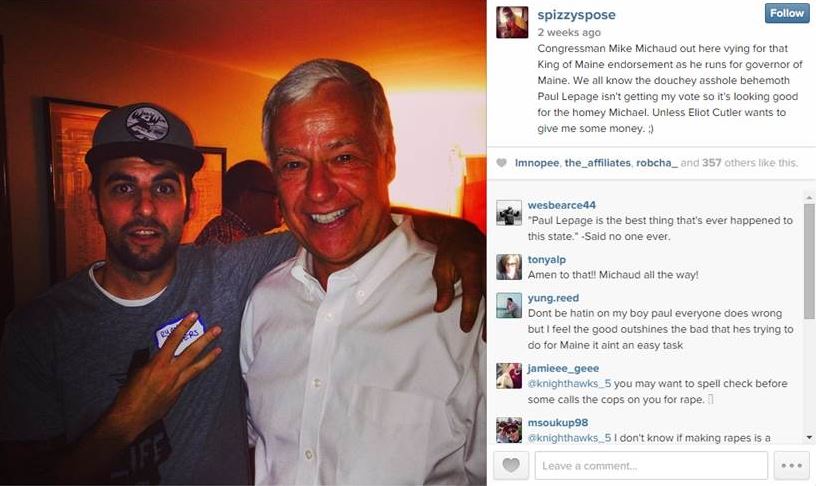Viewport: 816px width, 486px height.
Task: Click the comments scrollbar up arrow
Action: click(809, 198)
